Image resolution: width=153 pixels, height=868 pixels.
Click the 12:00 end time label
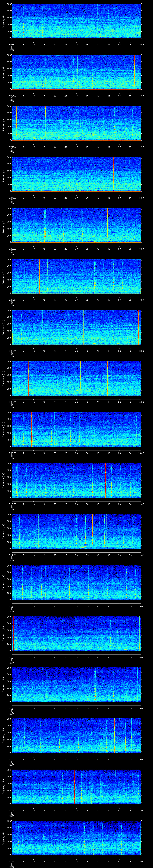(141, 555)
